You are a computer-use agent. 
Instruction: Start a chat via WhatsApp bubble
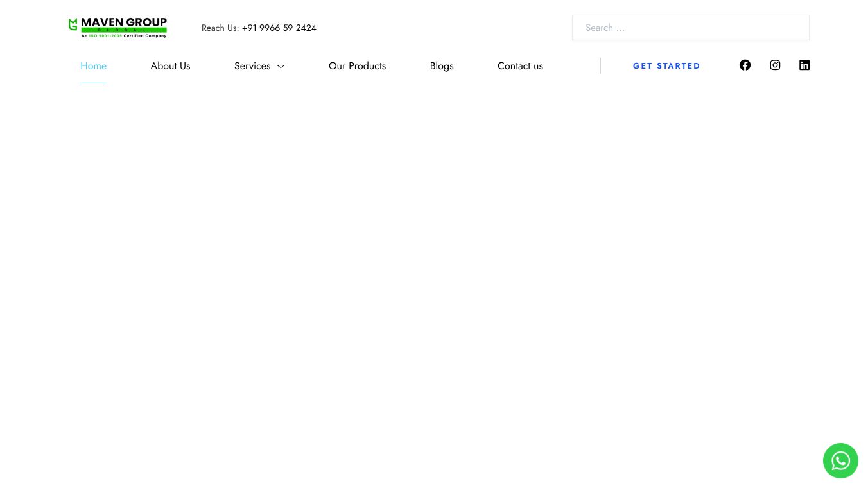coord(840,460)
